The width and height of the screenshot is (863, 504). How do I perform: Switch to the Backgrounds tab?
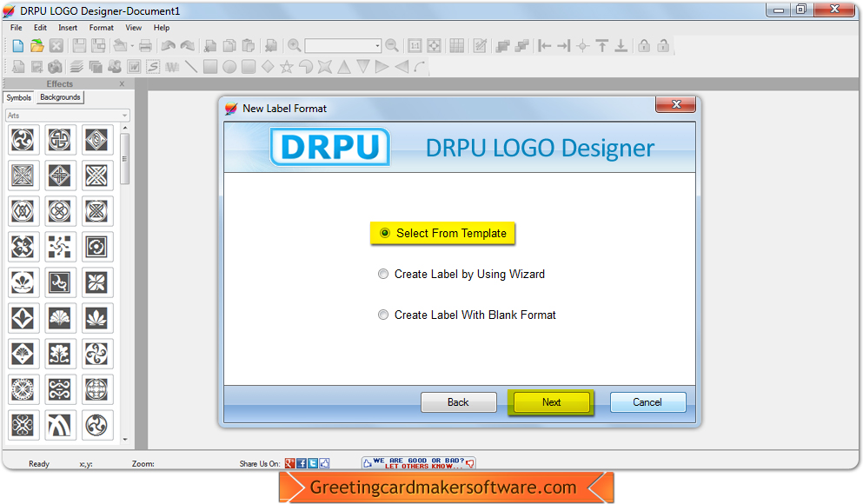click(61, 97)
